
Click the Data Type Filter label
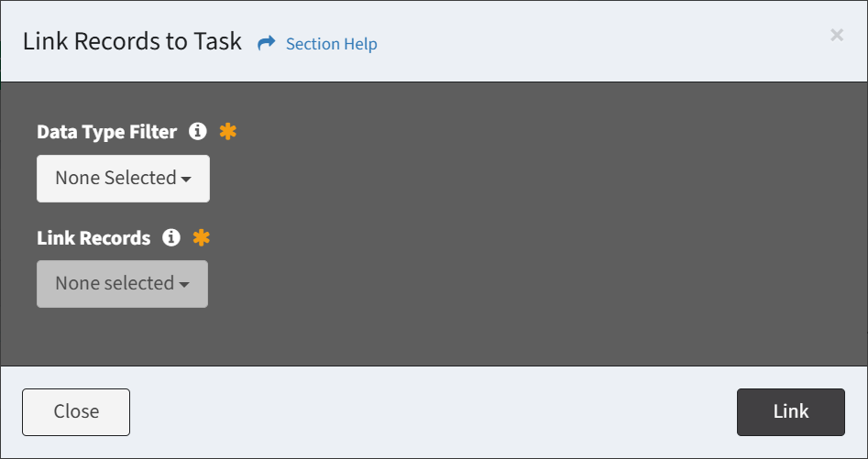(106, 132)
